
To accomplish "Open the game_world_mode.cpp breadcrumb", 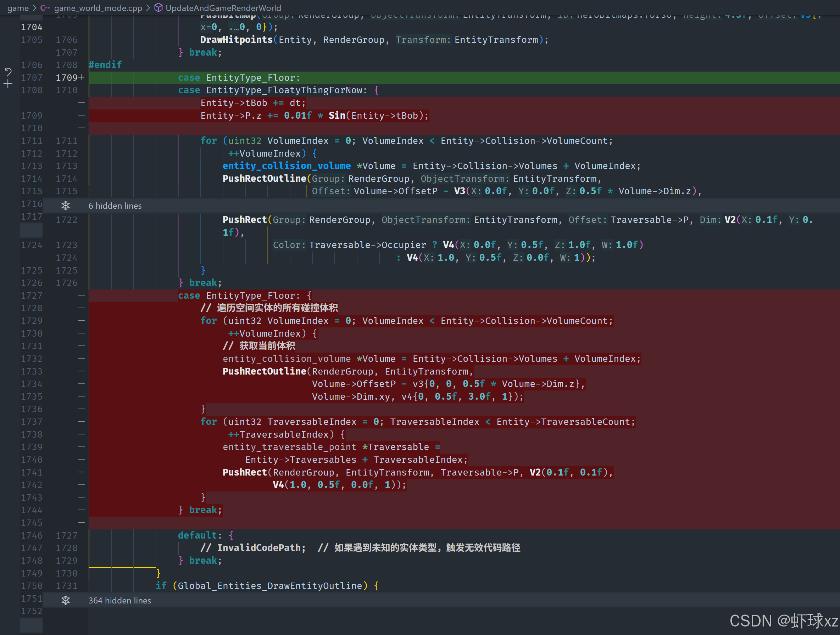I will [98, 8].
